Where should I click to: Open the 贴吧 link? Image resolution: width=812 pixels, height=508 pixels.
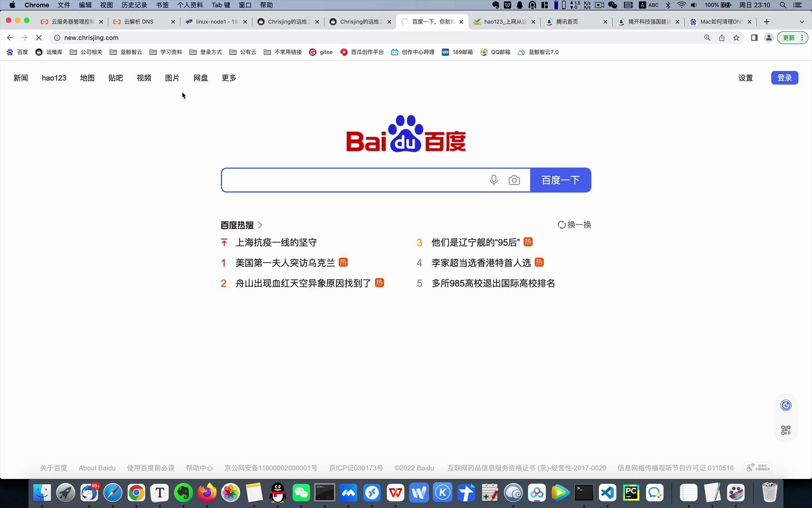[x=116, y=78]
